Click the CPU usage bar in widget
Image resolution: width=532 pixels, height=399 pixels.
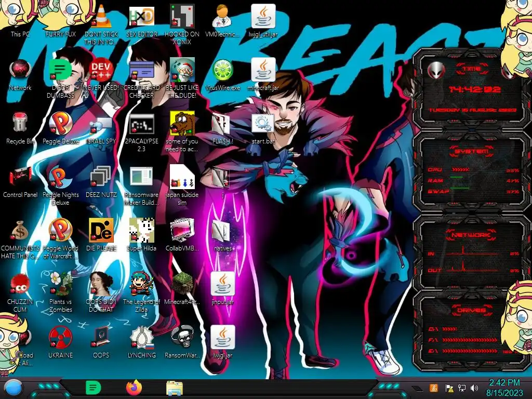coord(460,170)
